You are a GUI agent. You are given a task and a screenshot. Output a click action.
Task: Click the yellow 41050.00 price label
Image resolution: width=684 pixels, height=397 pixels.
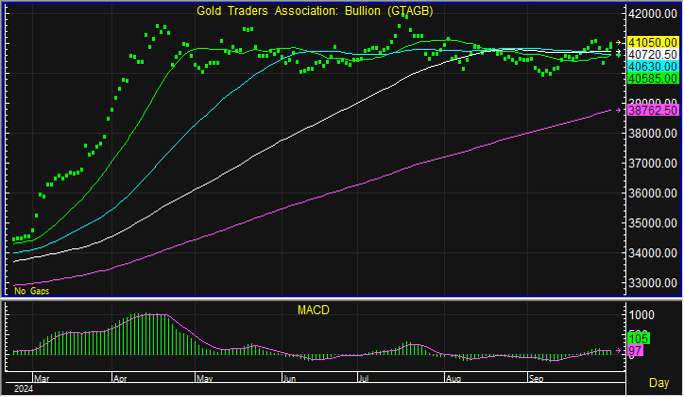pyautogui.click(x=653, y=43)
